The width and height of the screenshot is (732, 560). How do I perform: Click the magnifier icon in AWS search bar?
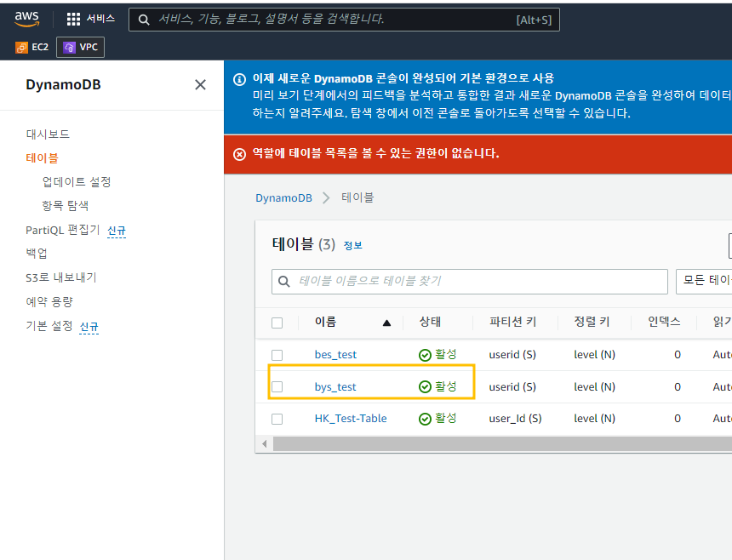pyautogui.click(x=144, y=20)
